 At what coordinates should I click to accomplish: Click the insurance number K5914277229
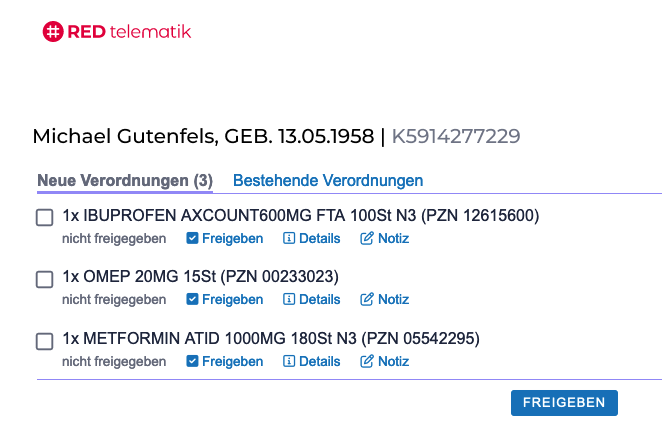coord(456,136)
